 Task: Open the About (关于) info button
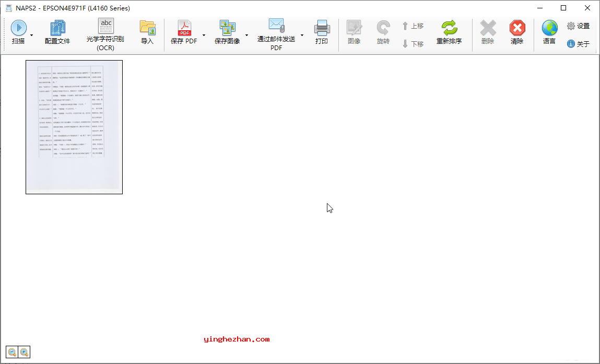[x=578, y=44]
